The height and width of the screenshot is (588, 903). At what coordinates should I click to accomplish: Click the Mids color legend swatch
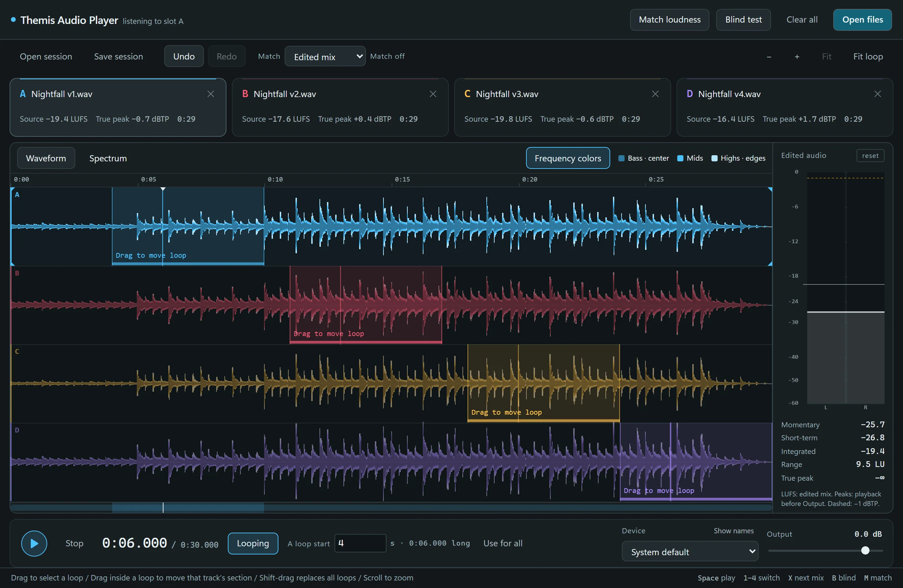point(680,159)
